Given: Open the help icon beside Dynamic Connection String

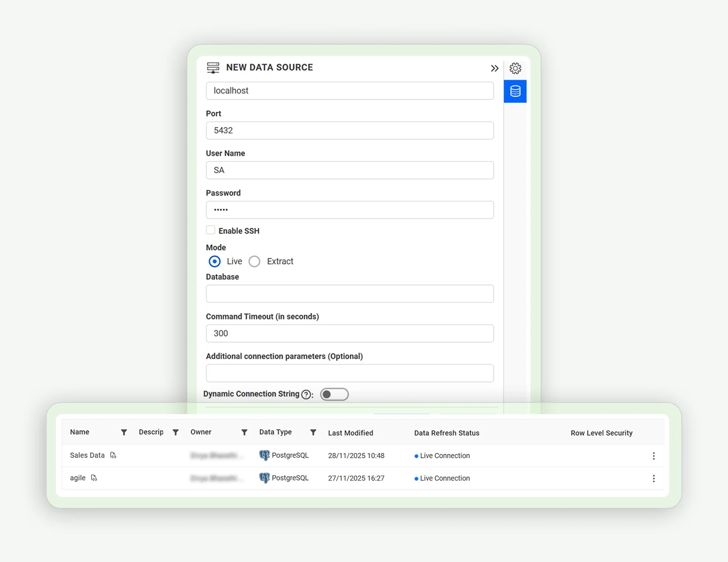Looking at the screenshot, I should [x=306, y=394].
